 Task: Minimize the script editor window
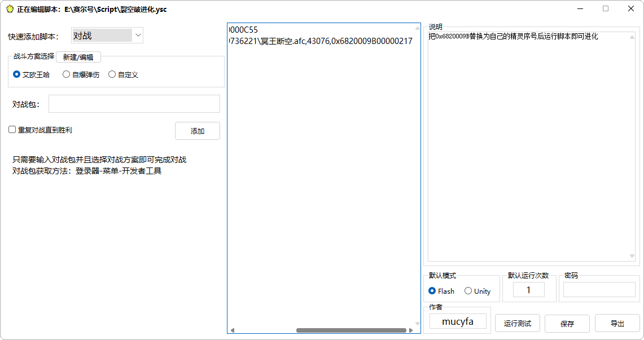580,8
